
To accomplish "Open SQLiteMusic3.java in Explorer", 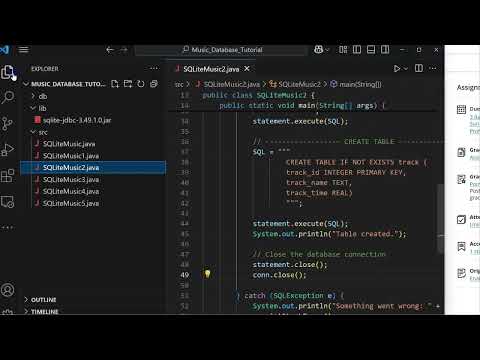I will (x=71, y=180).
